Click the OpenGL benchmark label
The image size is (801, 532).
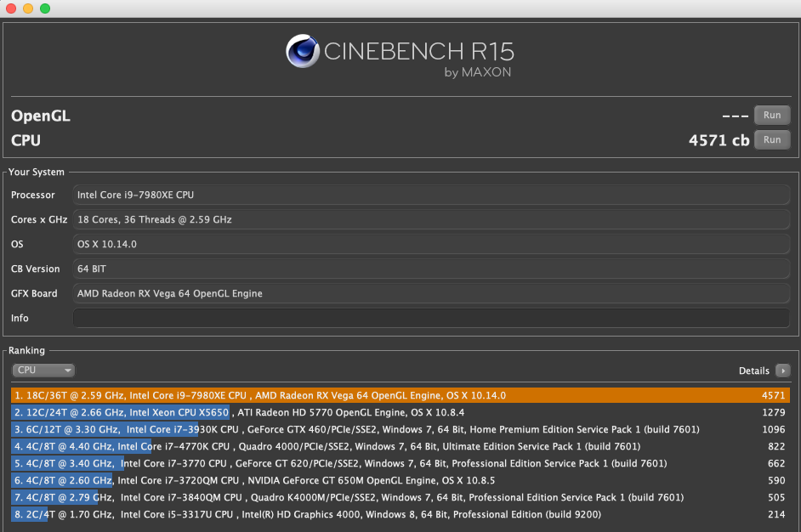tap(41, 116)
